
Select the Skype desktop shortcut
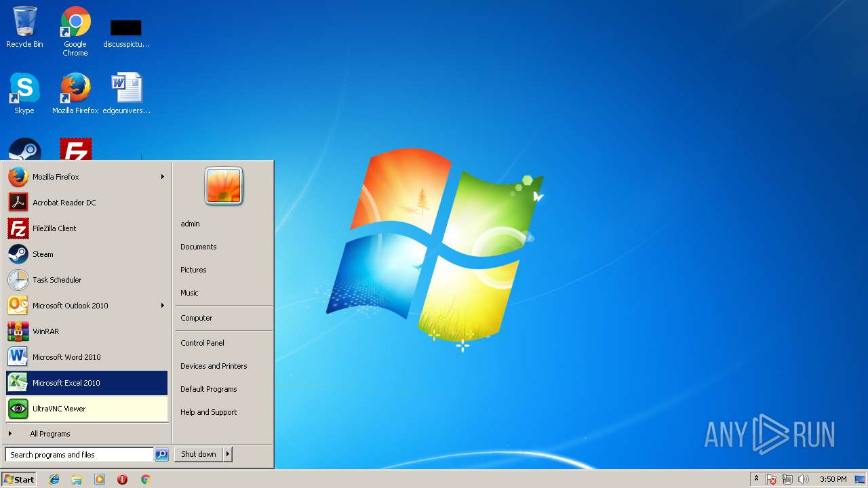pyautogui.click(x=24, y=94)
